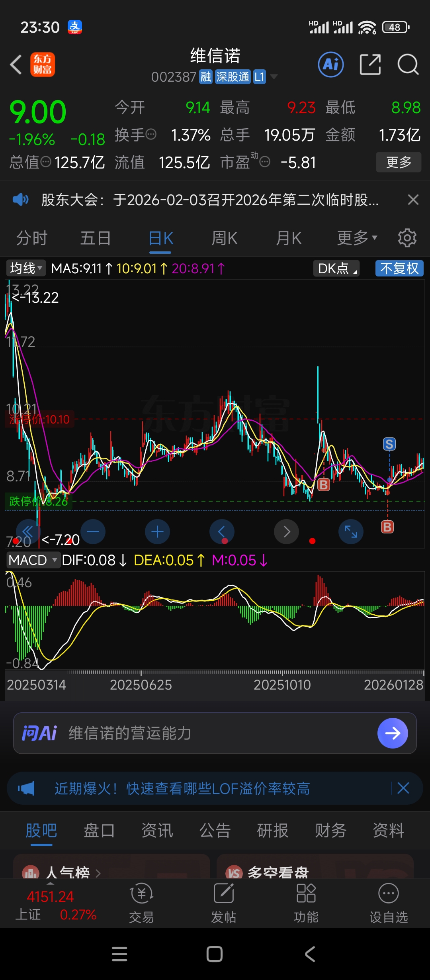
Task: Tap the 跌停价 limit-down label
Action: pos(39,501)
